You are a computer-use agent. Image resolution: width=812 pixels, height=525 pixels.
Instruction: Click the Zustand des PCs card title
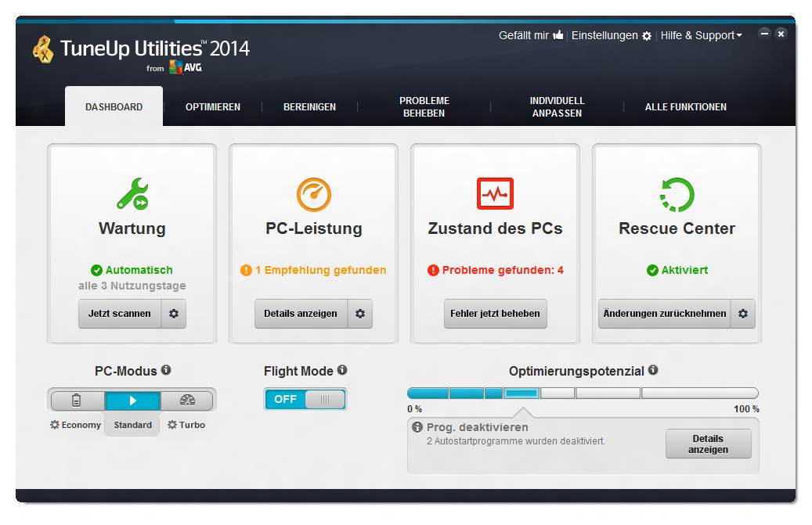click(495, 228)
